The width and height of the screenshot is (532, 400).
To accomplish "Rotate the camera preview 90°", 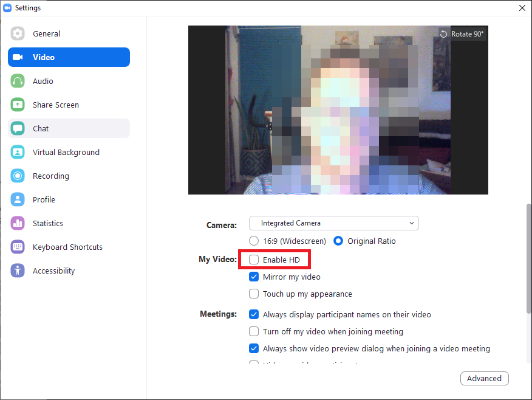I will (x=462, y=34).
